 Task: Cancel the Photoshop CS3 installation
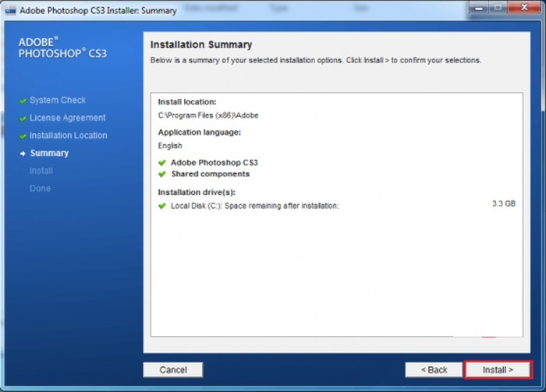[172, 369]
